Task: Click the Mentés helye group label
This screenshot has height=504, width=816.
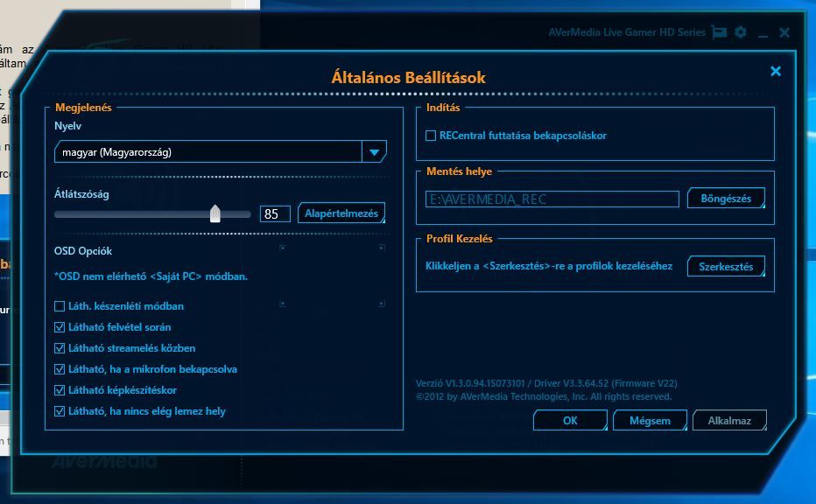Action: [459, 171]
